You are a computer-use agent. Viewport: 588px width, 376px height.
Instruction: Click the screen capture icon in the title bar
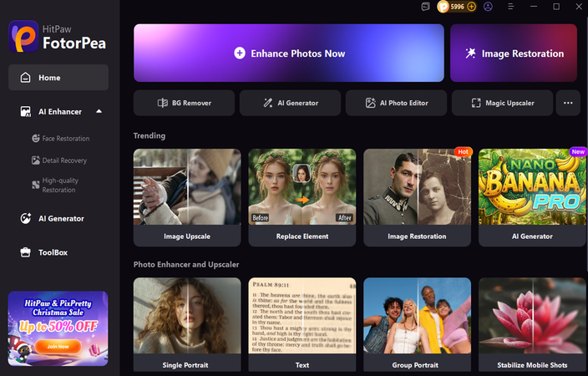pos(425,7)
